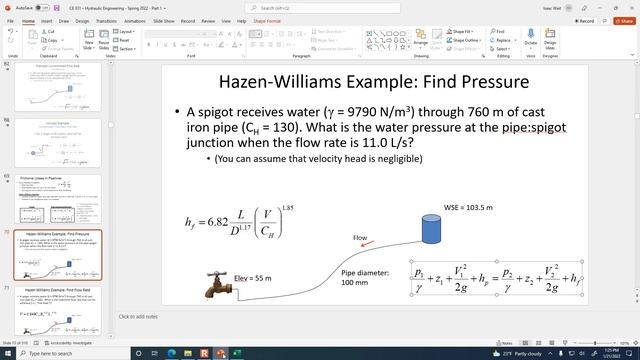Open the Review tab

pos(208,21)
